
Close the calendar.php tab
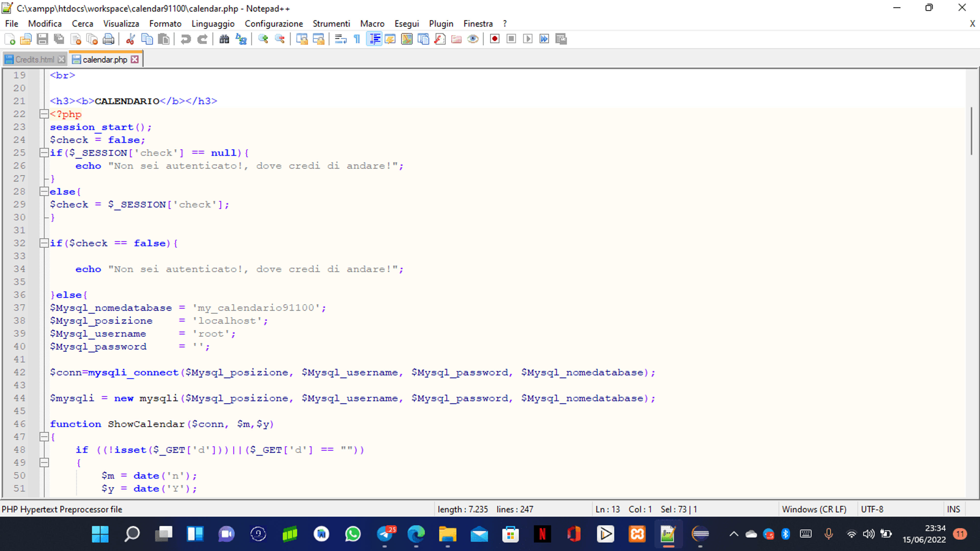click(135, 59)
